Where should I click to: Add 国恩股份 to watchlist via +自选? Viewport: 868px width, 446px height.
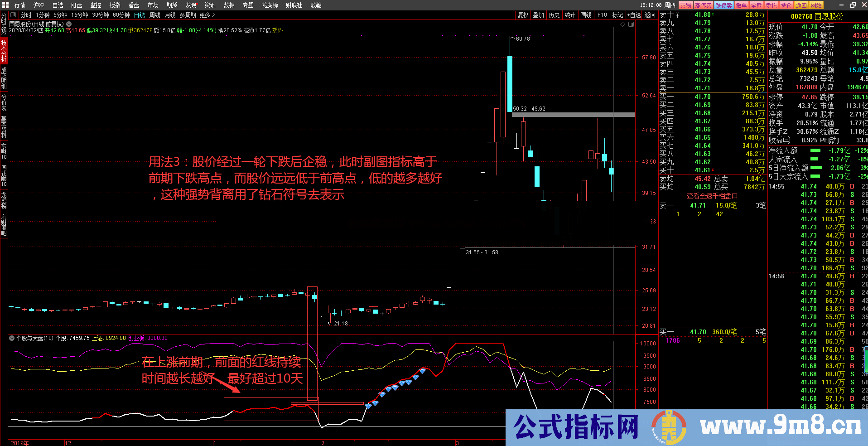(636, 15)
